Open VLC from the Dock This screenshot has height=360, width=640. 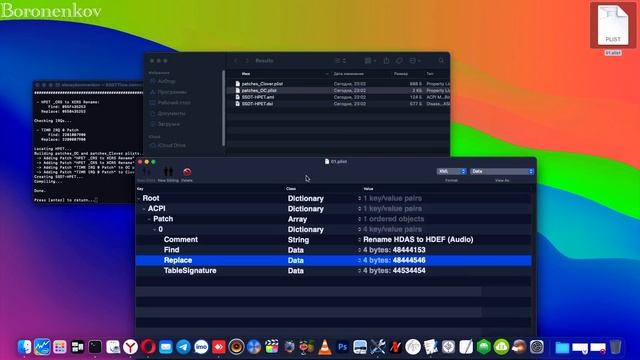point(325,347)
